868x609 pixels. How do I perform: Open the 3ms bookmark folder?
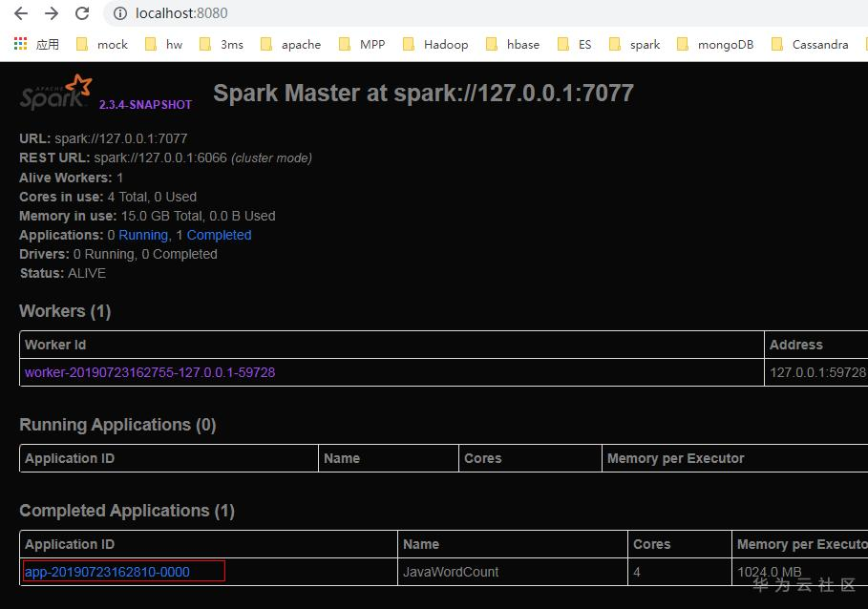(222, 44)
